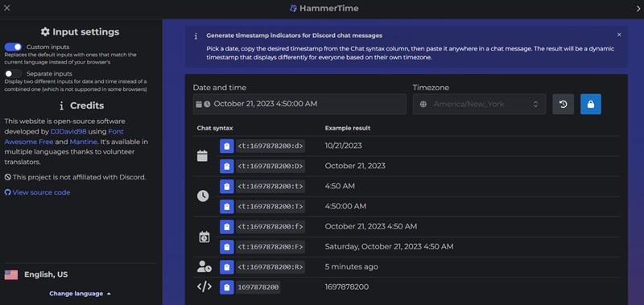
Task: Click the clock icon in chat syntax table
Action: (x=203, y=196)
